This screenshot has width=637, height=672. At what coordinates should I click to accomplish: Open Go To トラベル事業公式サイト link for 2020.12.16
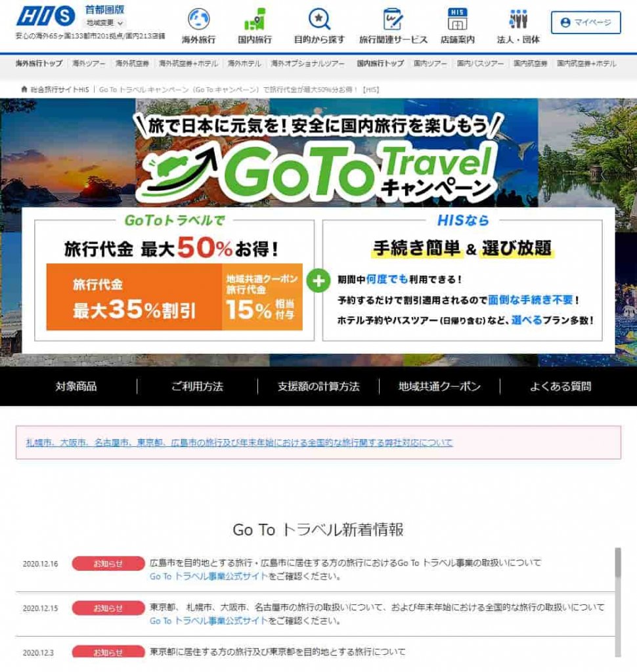[x=208, y=576]
